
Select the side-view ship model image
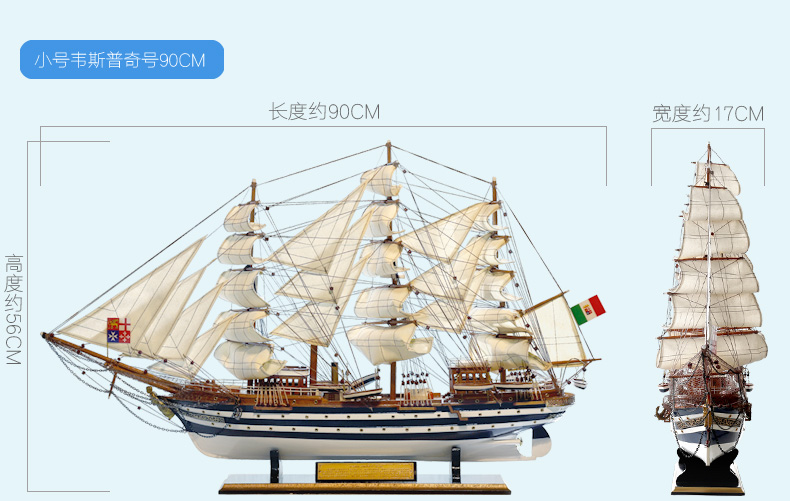tap(321, 318)
